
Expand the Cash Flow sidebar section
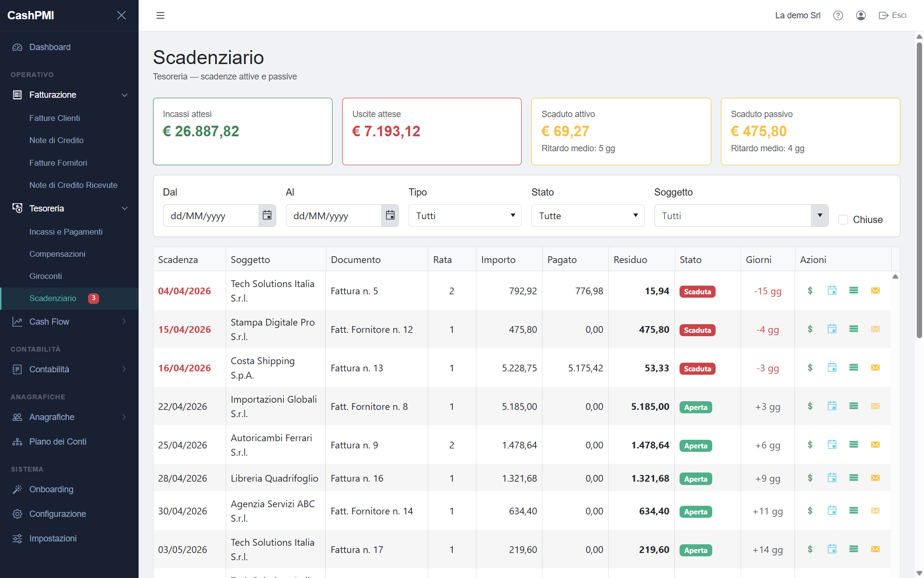pos(69,322)
